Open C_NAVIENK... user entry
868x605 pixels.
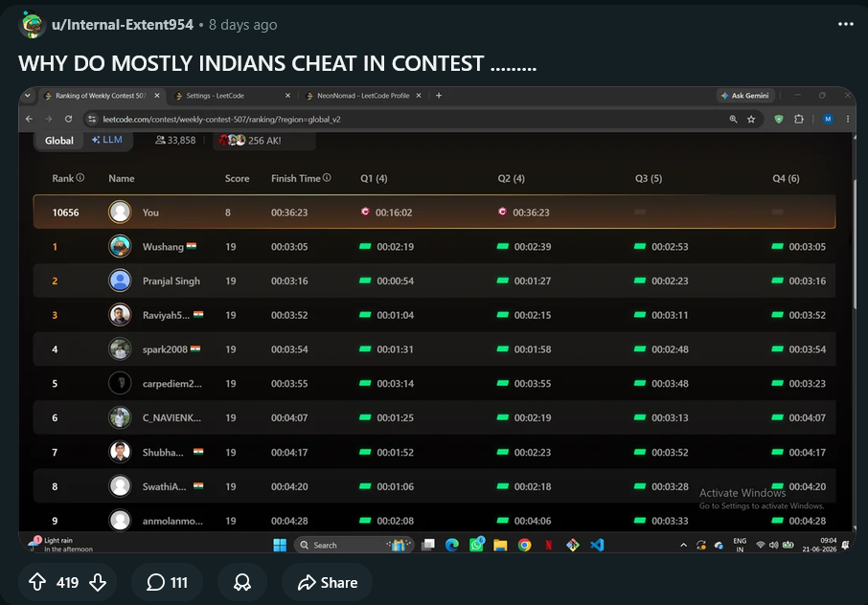point(171,417)
